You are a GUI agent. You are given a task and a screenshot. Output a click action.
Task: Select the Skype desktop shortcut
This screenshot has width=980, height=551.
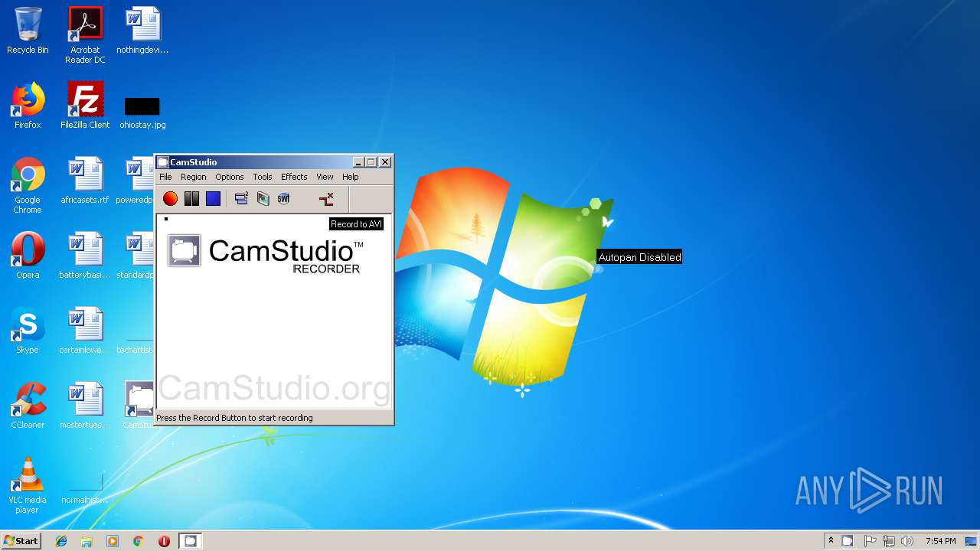click(x=28, y=331)
